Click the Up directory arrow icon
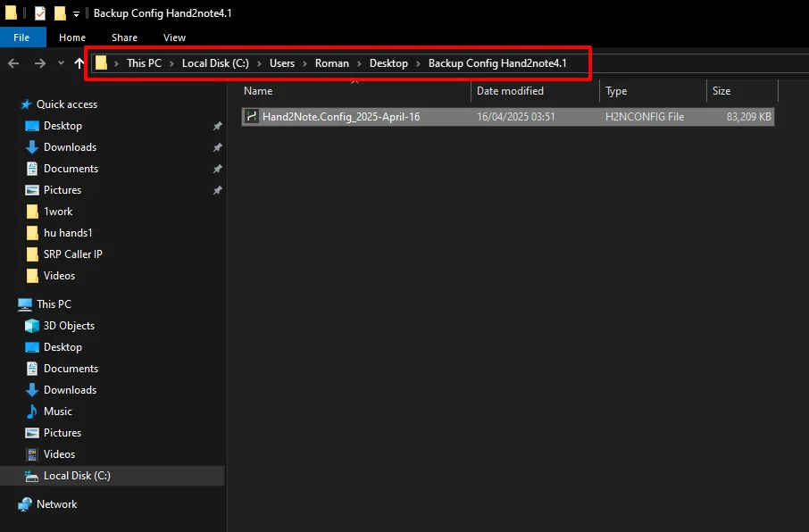The height and width of the screenshot is (532, 809). point(79,63)
